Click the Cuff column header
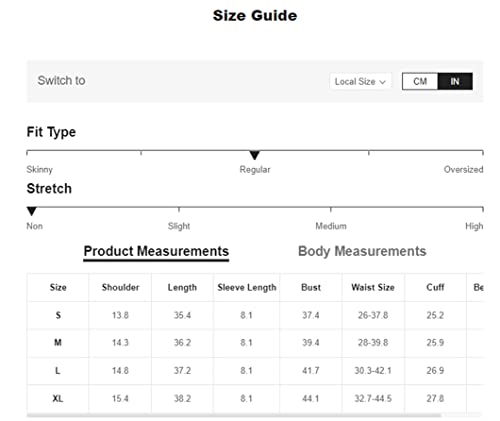 pos(435,287)
